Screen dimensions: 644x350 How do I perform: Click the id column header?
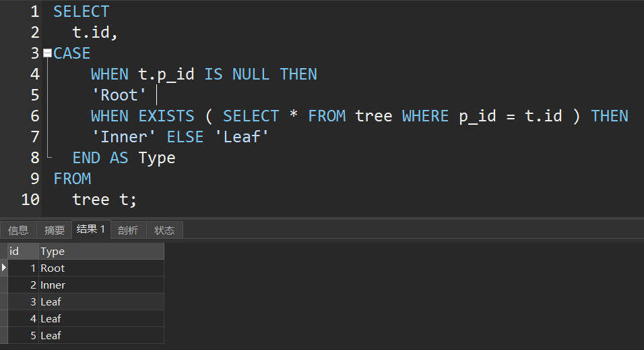pyautogui.click(x=22, y=252)
